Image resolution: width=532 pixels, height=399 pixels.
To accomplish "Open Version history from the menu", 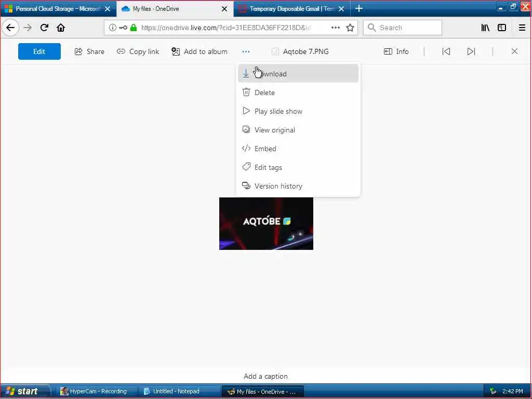I will pyautogui.click(x=298, y=186).
